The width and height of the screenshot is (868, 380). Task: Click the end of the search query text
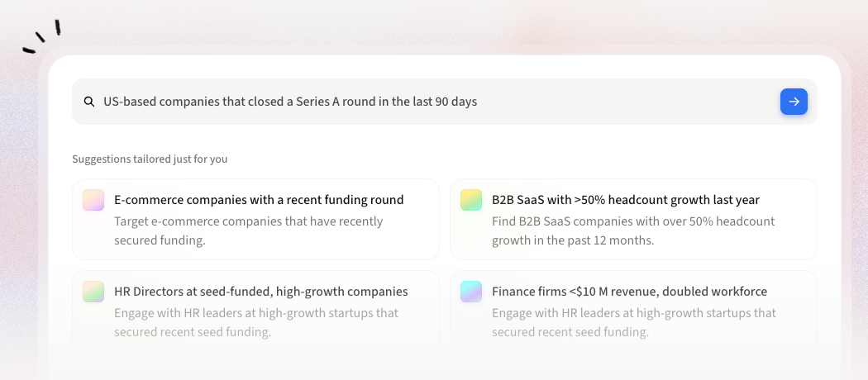point(477,102)
